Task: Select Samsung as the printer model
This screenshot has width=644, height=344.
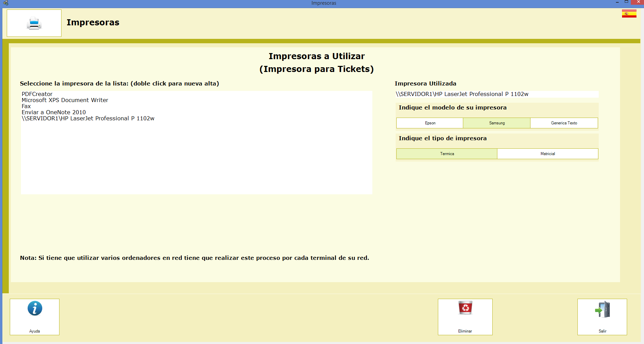Action: click(497, 123)
